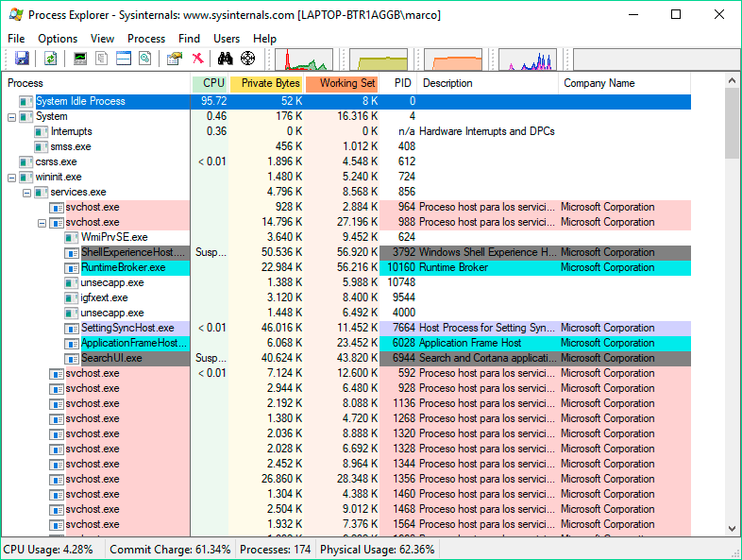Image resolution: width=742 pixels, height=560 pixels.
Task: Open the File menu
Action: (x=16, y=39)
